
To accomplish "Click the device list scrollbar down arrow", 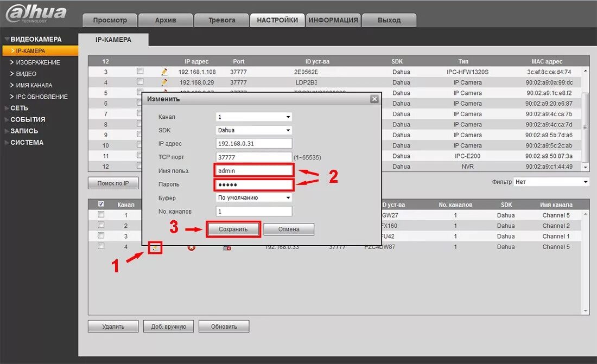I will tap(586, 167).
